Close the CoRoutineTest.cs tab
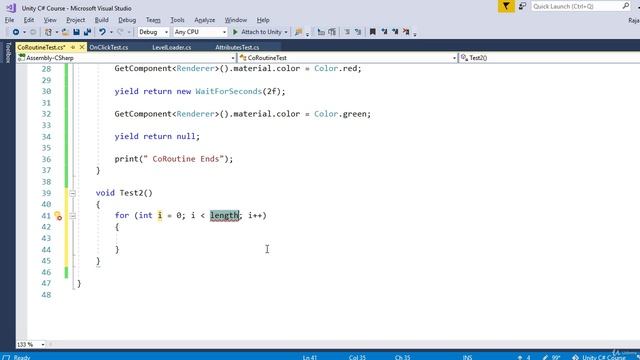 (x=82, y=47)
